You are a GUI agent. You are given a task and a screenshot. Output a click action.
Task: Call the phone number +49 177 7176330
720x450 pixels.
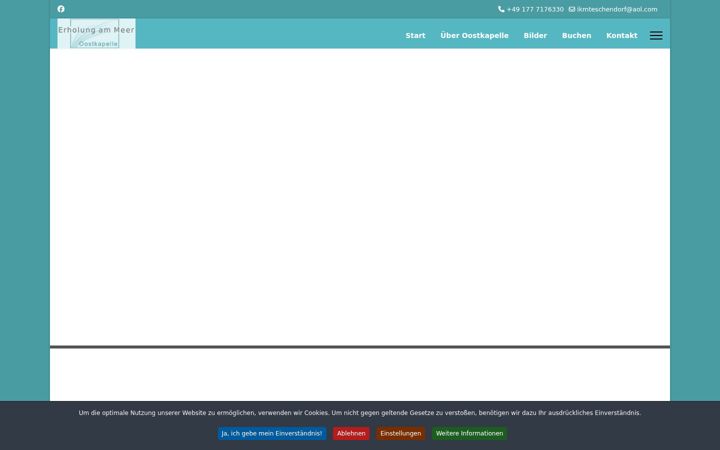pos(535,9)
